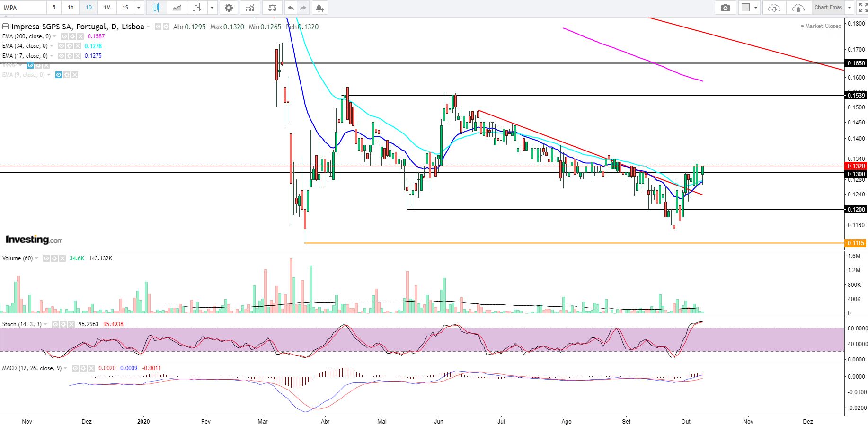
Task: Remove the EMA 9 indicator
Action: click(x=74, y=75)
